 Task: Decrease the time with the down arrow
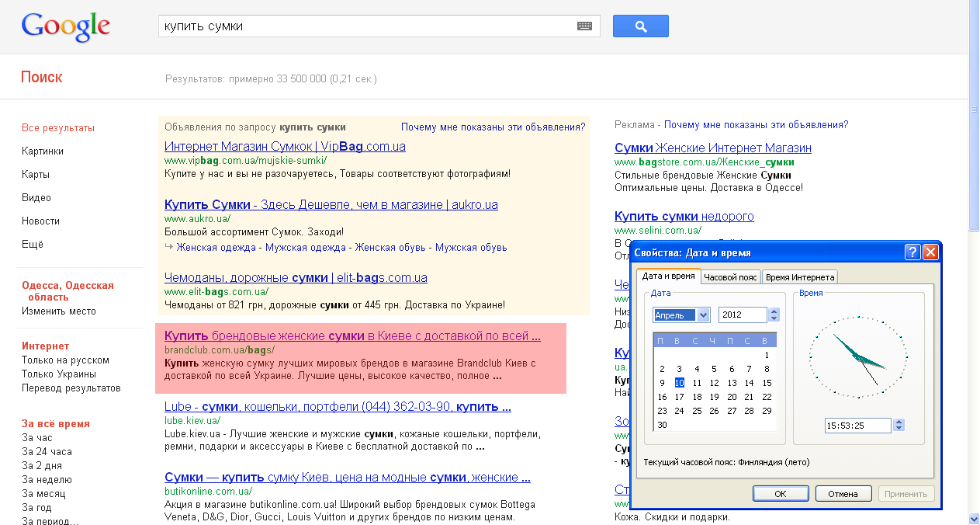point(899,429)
